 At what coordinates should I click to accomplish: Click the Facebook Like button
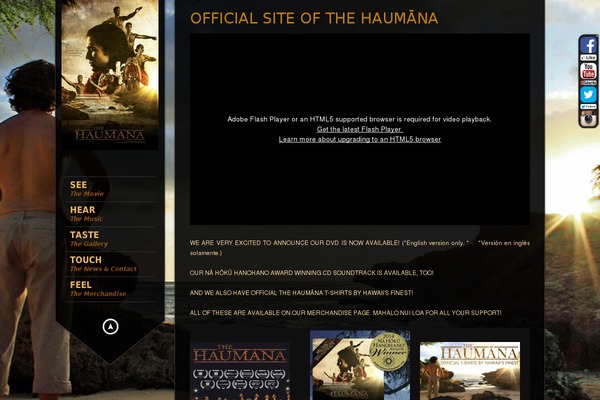point(588,57)
